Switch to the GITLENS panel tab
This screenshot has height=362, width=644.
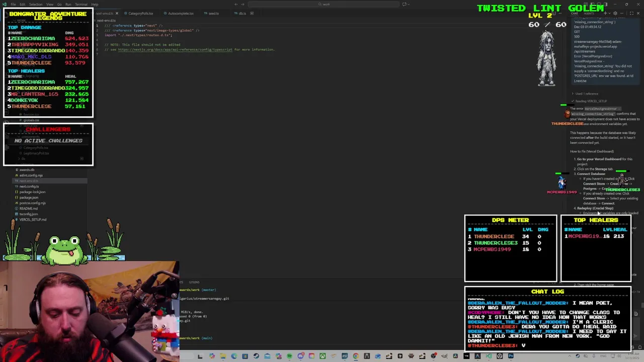pyautogui.click(x=194, y=283)
